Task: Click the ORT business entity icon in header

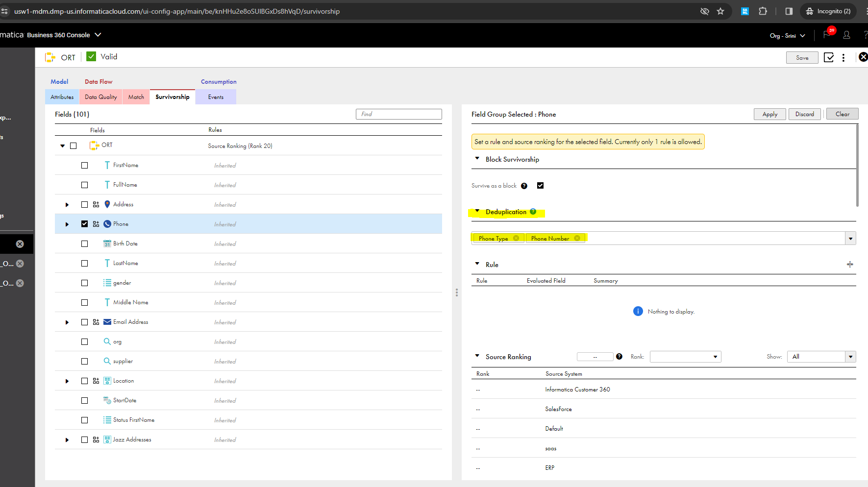Action: click(50, 57)
